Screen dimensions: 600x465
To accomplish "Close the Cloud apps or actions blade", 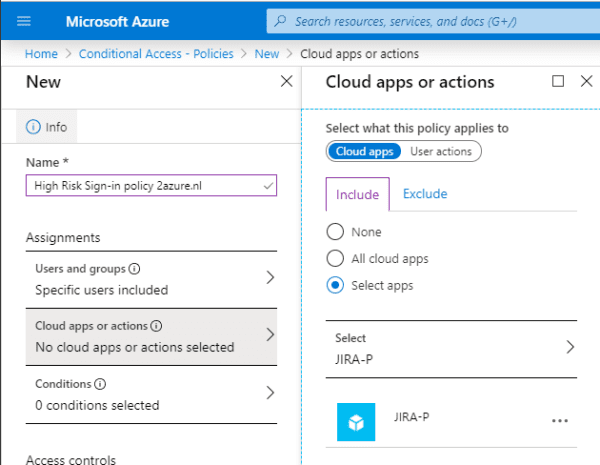I will 586,81.
